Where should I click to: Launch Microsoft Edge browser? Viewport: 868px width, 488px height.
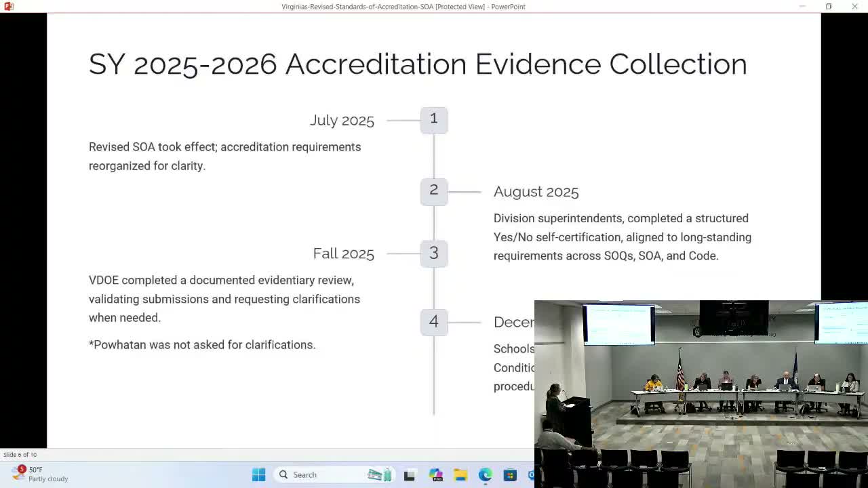tap(485, 474)
